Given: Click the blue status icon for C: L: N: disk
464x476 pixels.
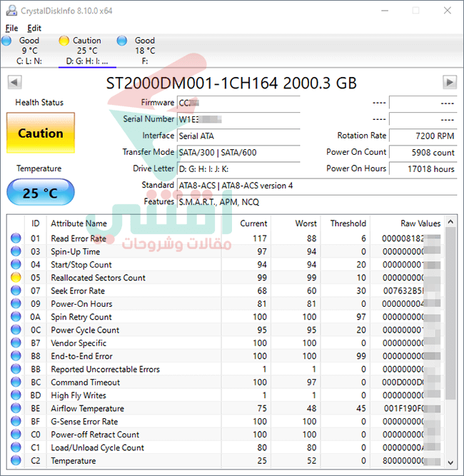Looking at the screenshot, I should pos(6,41).
